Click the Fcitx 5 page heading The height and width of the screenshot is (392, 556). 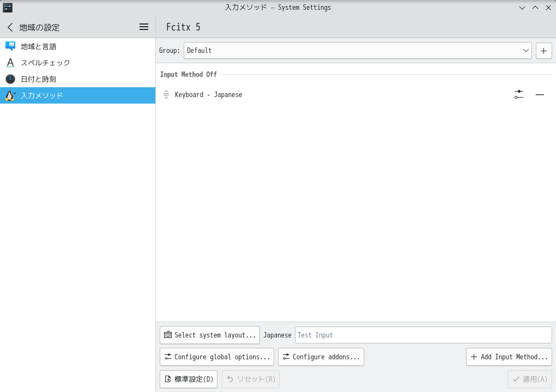(x=183, y=27)
